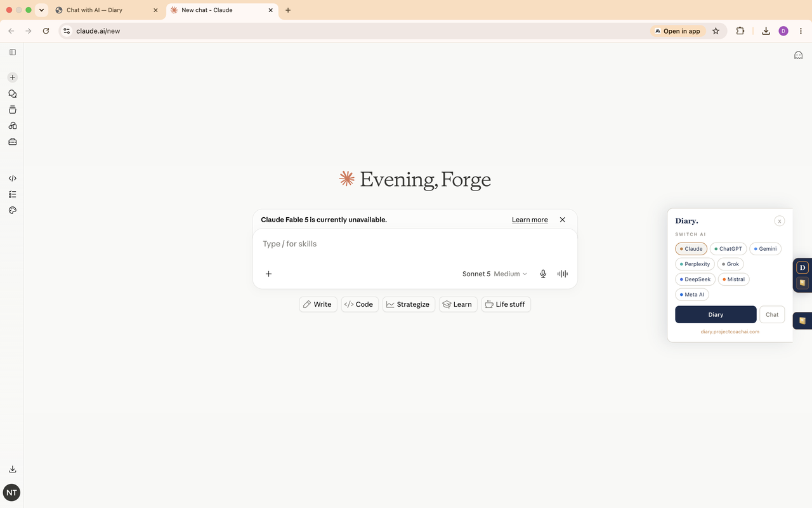
Task: Open the browser downloads icon
Action: 766,30
